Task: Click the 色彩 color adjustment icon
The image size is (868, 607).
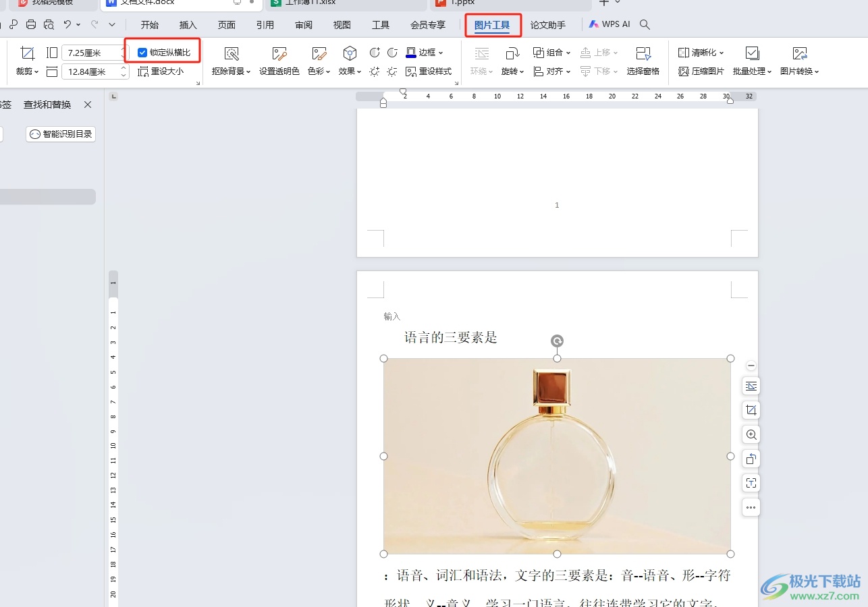Action: click(x=320, y=54)
